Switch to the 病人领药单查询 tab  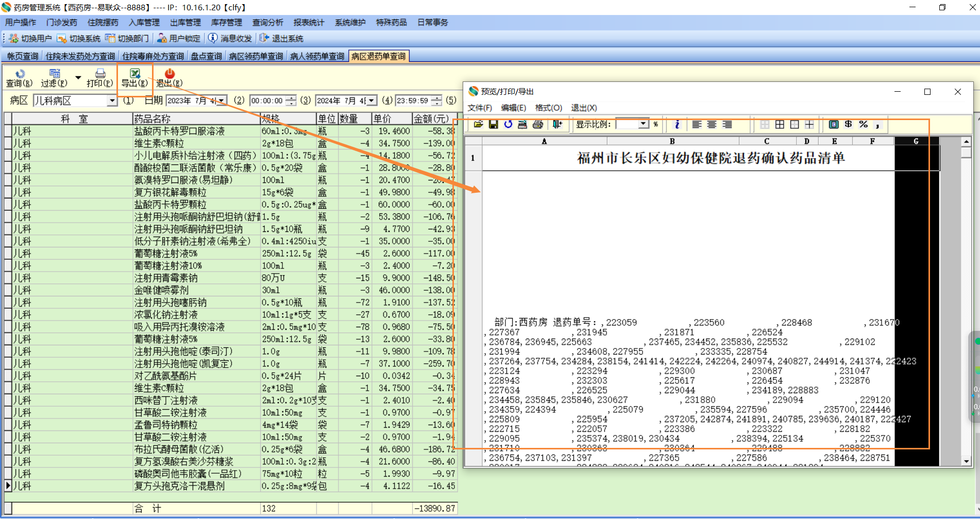317,56
